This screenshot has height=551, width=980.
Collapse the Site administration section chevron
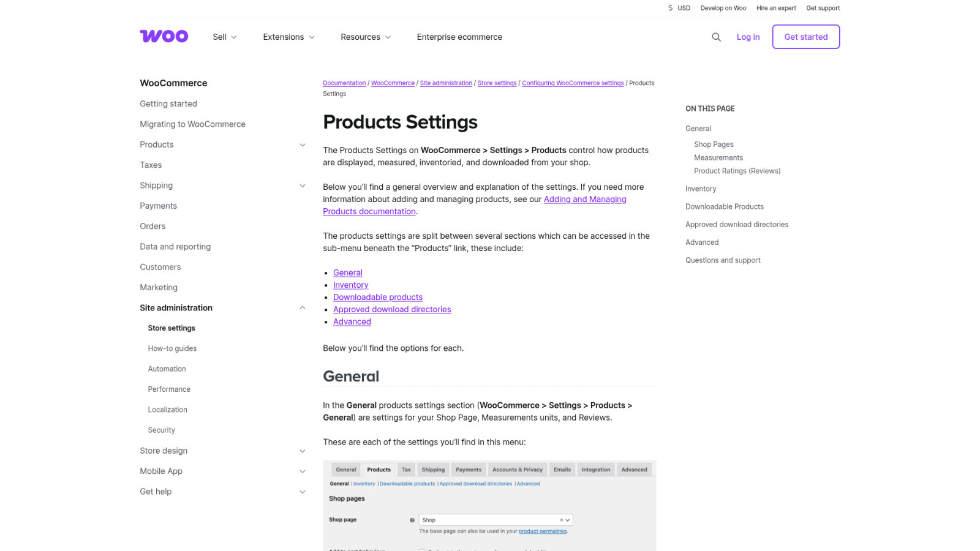tap(302, 308)
